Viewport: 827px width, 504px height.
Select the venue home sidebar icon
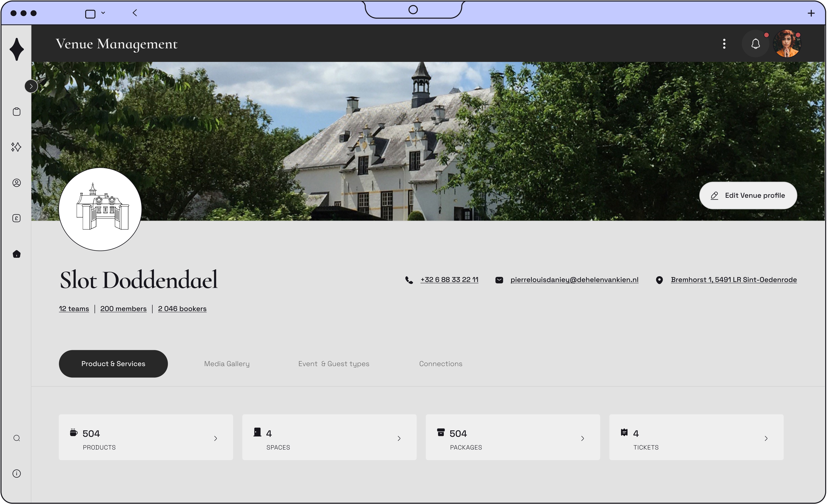pyautogui.click(x=16, y=254)
